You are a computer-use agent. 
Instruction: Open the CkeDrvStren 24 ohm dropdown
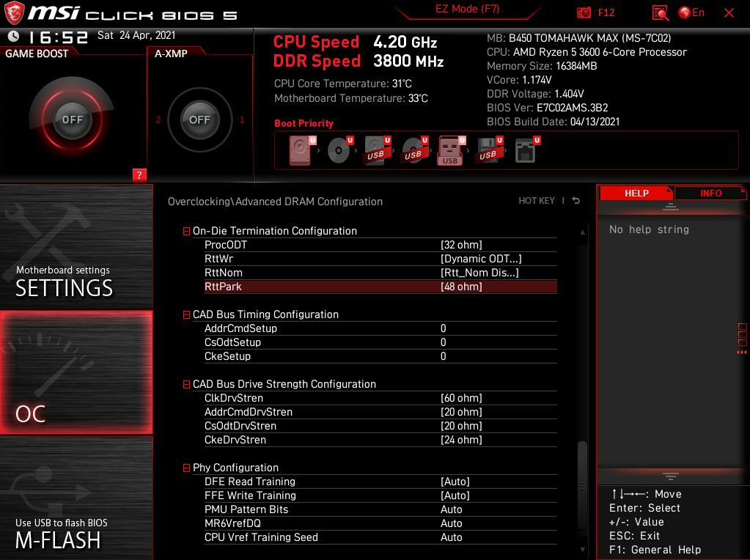click(461, 440)
